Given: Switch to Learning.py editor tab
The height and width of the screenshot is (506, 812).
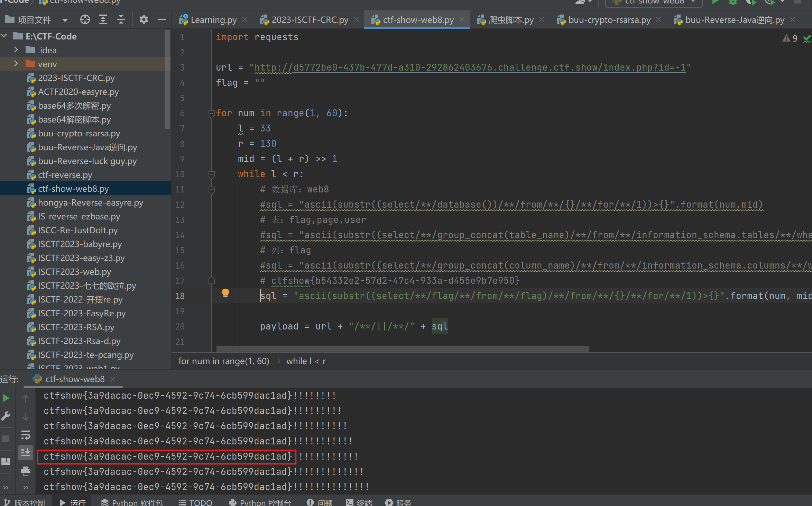Looking at the screenshot, I should [x=213, y=20].
